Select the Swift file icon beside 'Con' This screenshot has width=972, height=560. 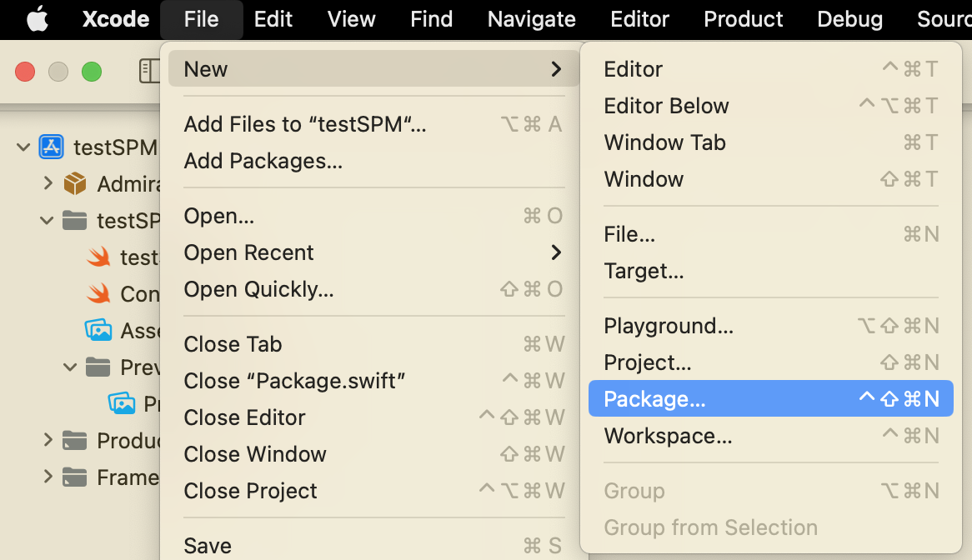98,293
